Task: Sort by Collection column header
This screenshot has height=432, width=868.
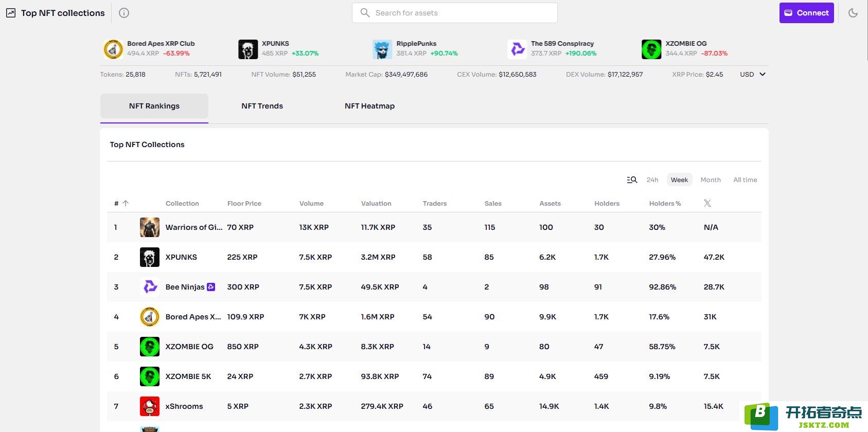Action: (x=182, y=204)
